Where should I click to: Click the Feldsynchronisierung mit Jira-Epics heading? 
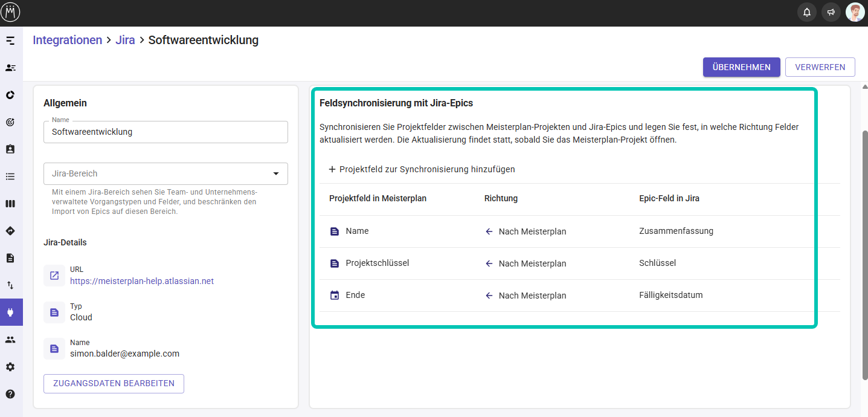point(396,103)
